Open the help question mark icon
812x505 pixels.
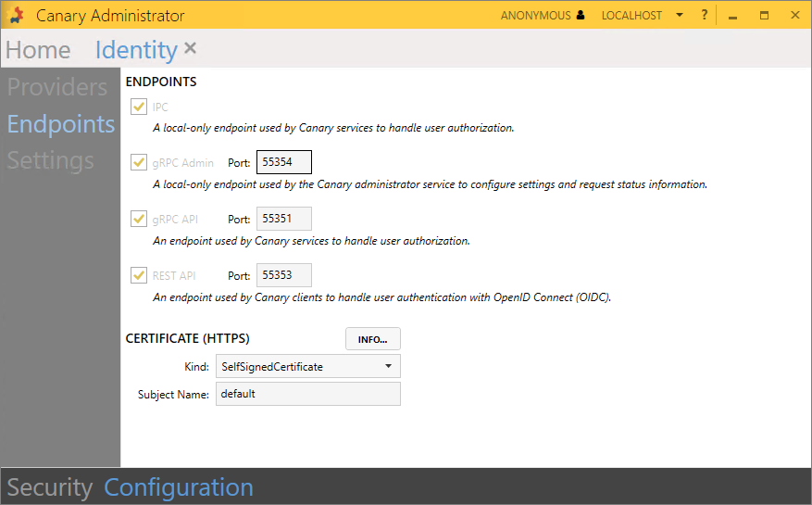pyautogui.click(x=704, y=16)
